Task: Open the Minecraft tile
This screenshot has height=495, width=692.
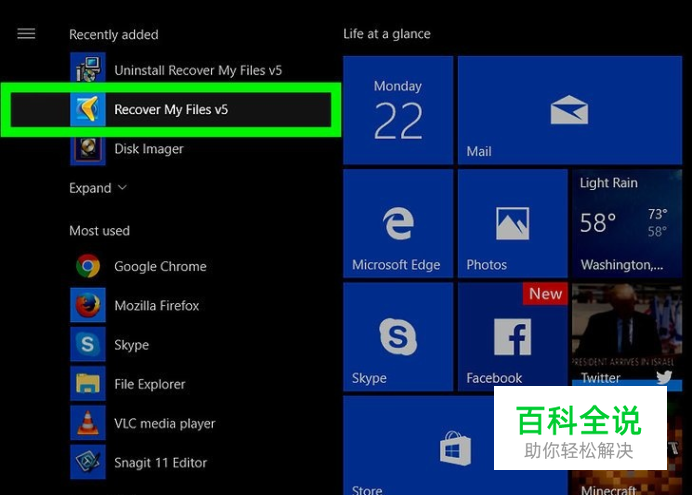Action: (627, 482)
